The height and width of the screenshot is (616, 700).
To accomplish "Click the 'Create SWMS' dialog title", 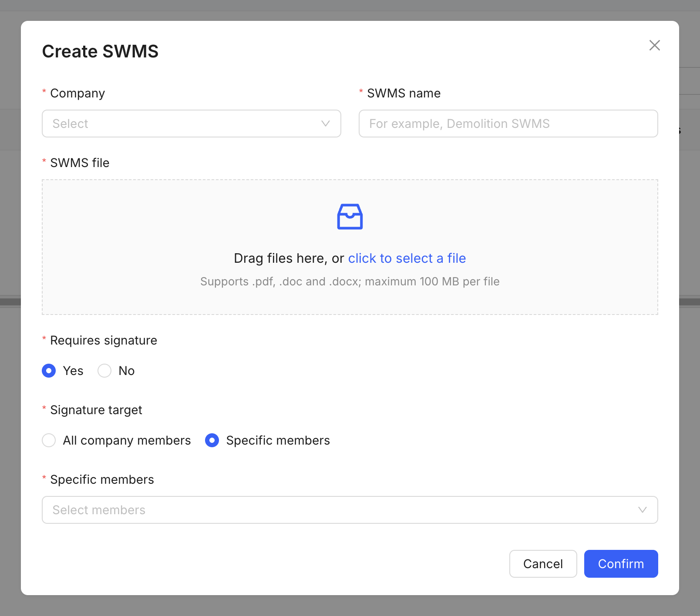I will [x=101, y=51].
